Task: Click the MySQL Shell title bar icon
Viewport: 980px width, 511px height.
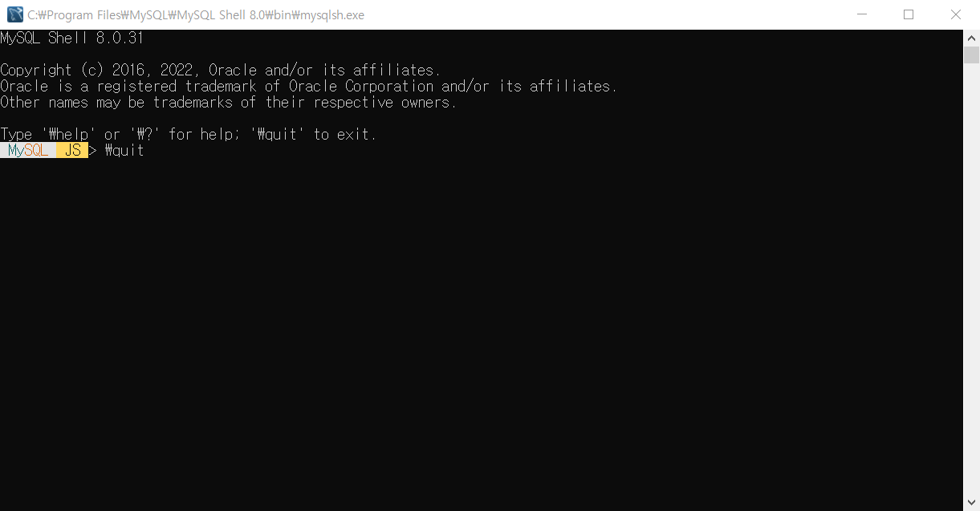Action: point(14,14)
